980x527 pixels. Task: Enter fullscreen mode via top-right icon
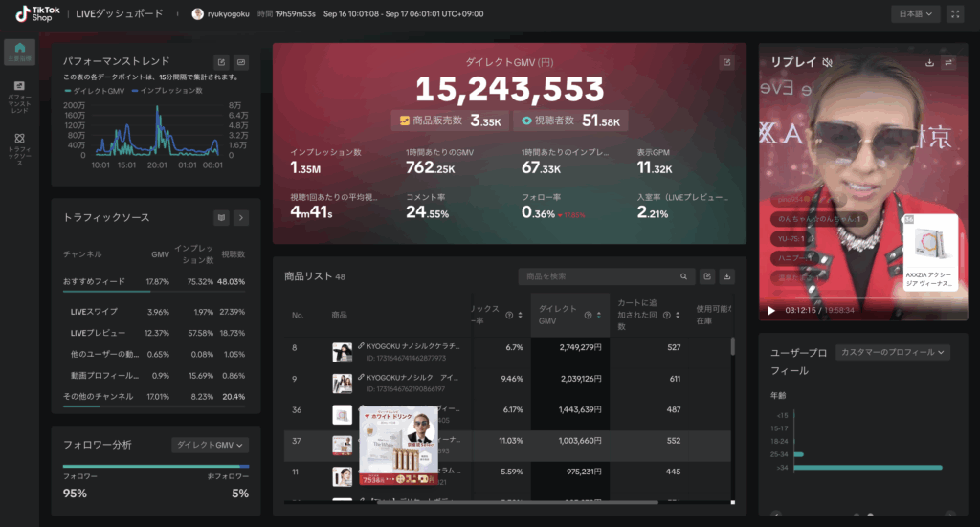(955, 14)
